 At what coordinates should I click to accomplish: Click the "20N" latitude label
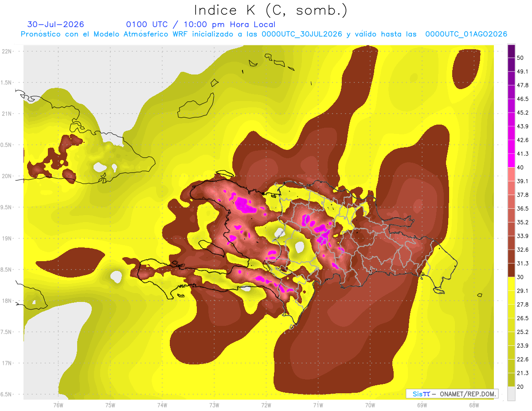(7, 176)
